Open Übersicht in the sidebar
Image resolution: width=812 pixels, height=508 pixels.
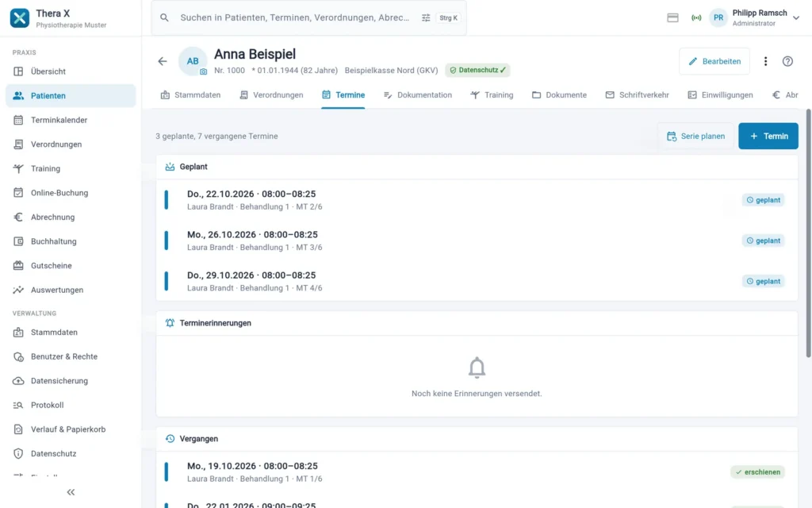pos(71,71)
